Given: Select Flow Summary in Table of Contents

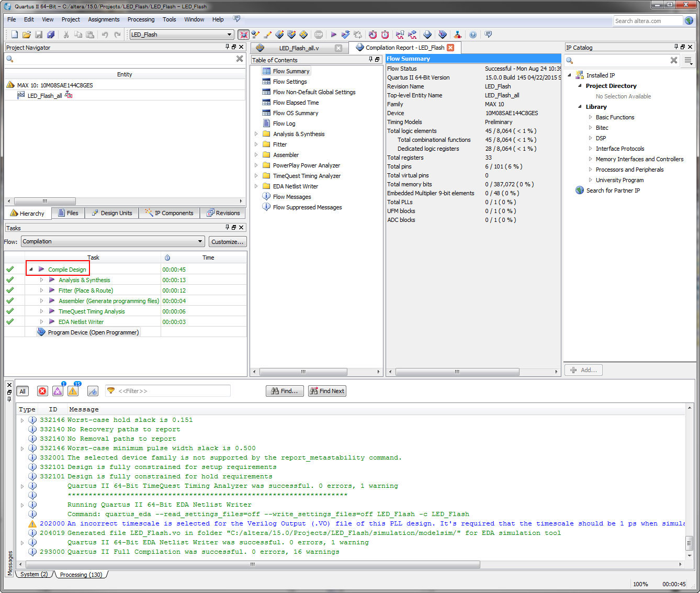Looking at the screenshot, I should pos(291,71).
